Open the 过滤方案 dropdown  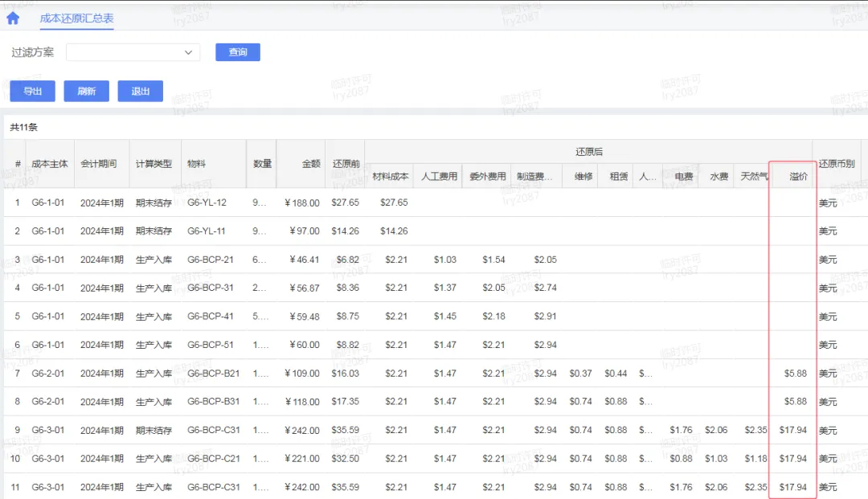pos(133,52)
